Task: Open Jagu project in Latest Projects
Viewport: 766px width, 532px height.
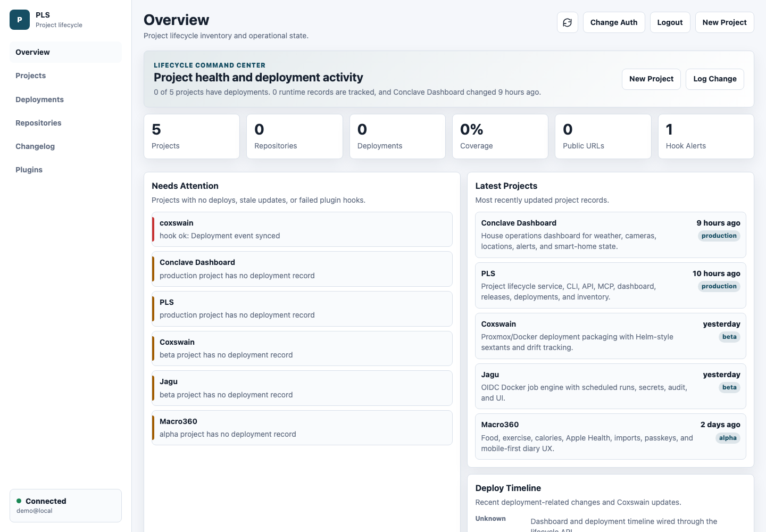Action: click(611, 386)
